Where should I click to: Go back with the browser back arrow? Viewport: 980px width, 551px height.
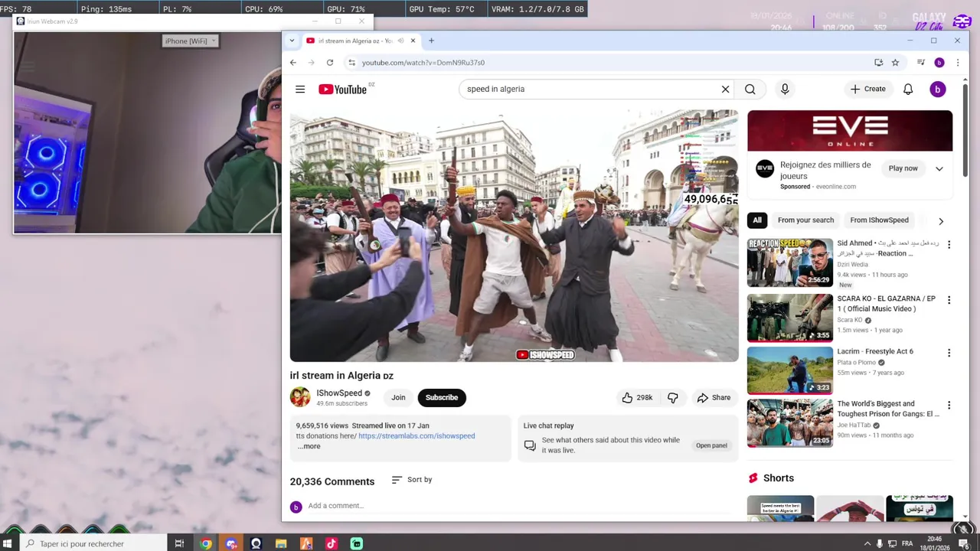pyautogui.click(x=292, y=63)
